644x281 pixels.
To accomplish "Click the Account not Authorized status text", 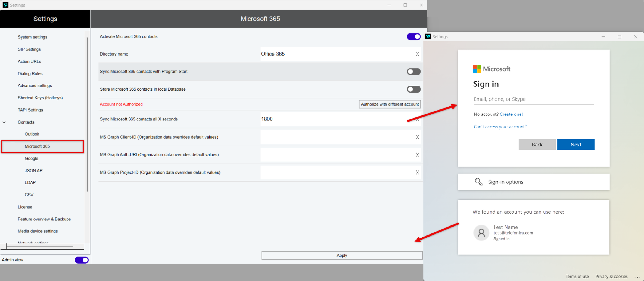I will [x=121, y=104].
